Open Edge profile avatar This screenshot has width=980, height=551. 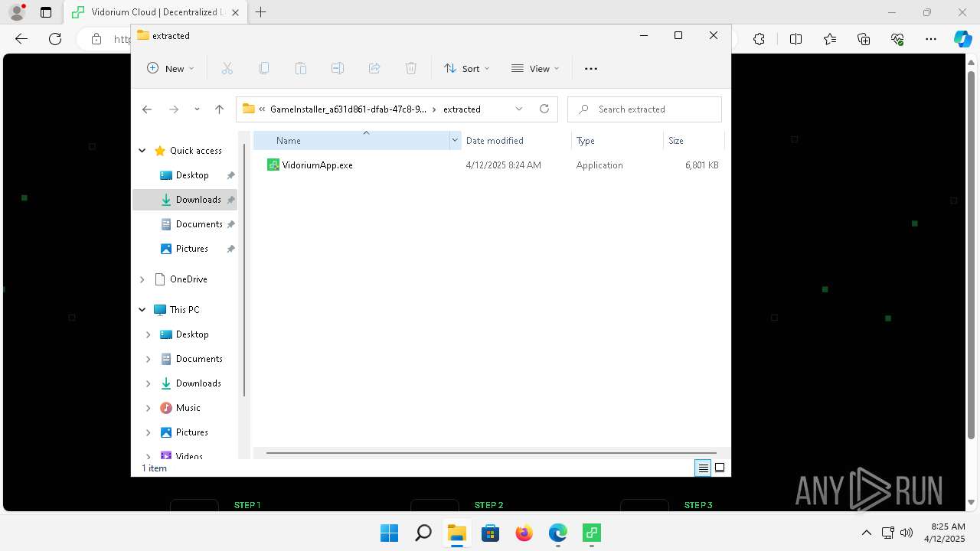(17, 12)
